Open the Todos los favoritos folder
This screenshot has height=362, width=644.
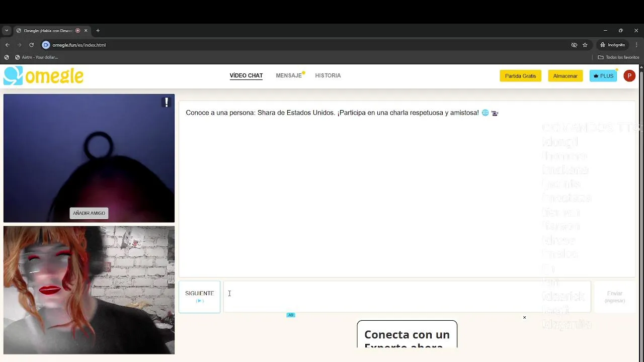pos(618,57)
